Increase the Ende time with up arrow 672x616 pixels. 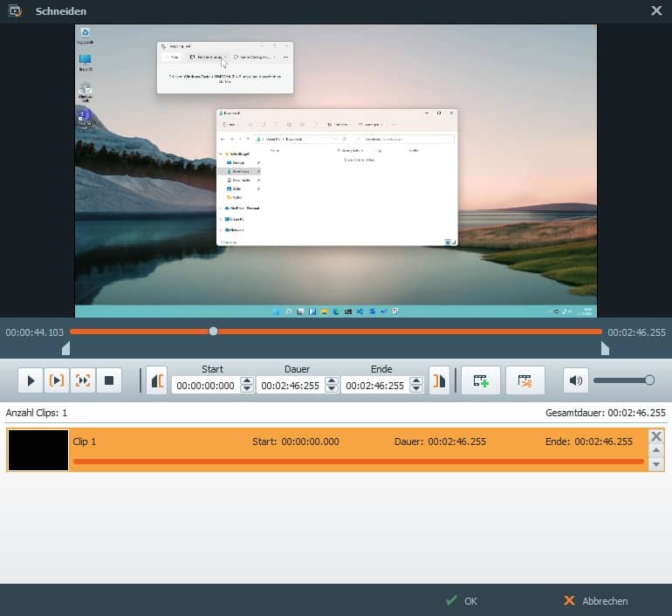coord(416,380)
